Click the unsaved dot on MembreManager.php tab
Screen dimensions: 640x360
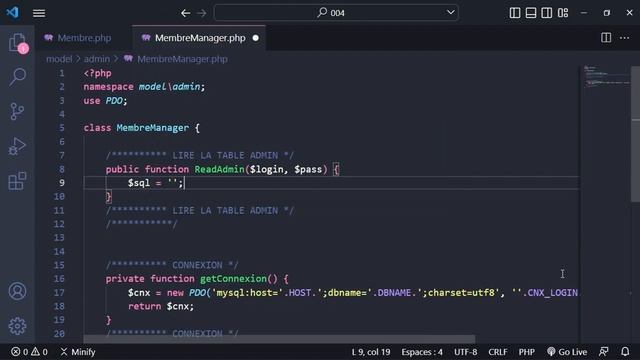click(x=256, y=38)
